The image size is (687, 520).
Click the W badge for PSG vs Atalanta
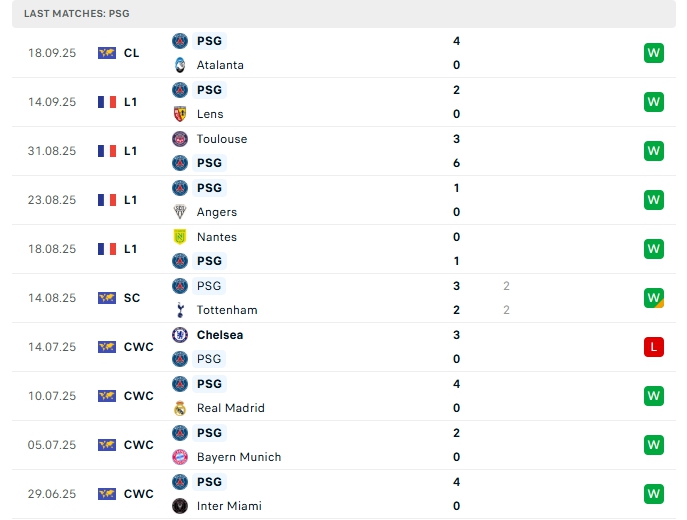tap(654, 53)
